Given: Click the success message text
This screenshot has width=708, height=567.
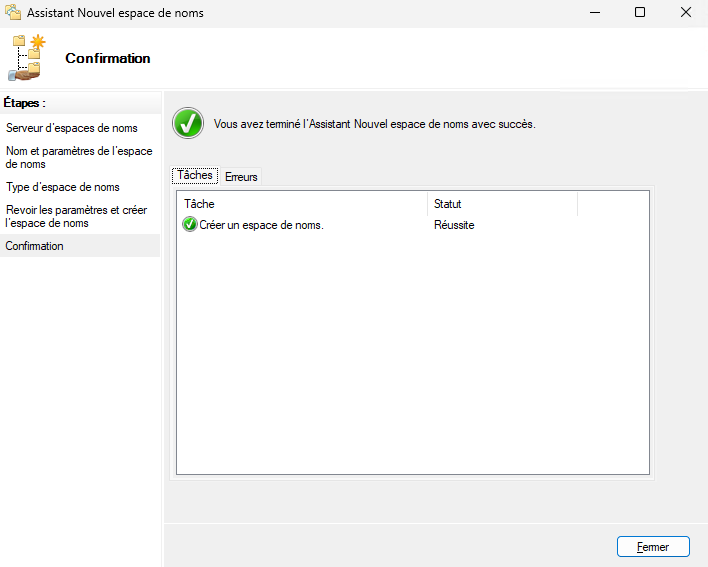Looking at the screenshot, I should click(375, 125).
